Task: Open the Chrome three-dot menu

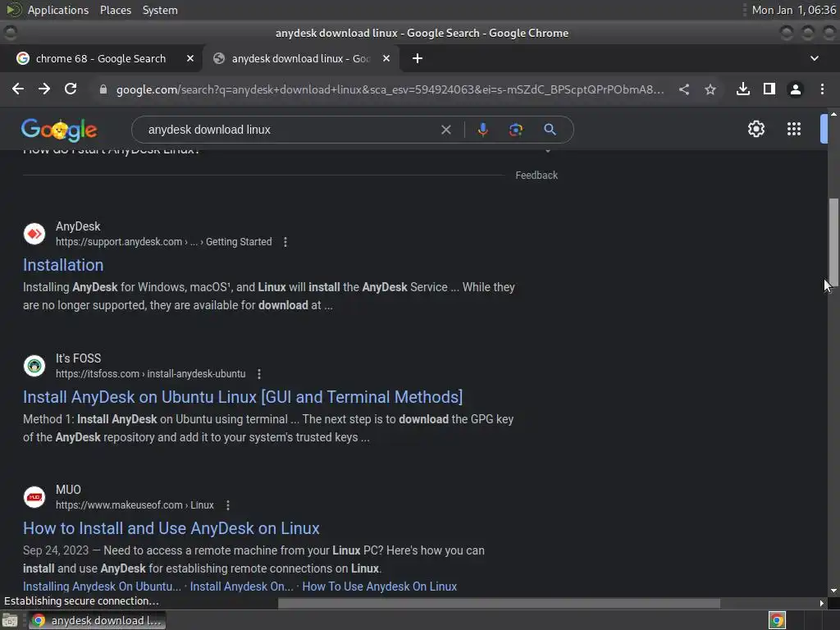Action: (822, 89)
